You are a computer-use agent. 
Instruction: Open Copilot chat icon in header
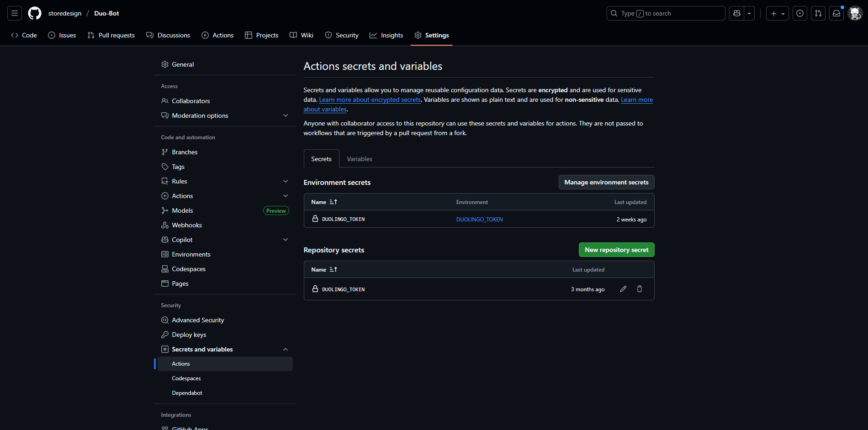[736, 13]
